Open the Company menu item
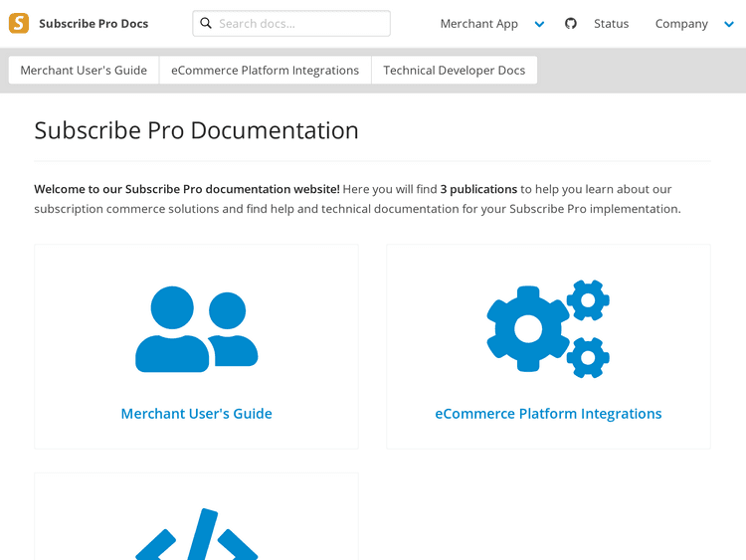This screenshot has width=746, height=560. [x=681, y=24]
